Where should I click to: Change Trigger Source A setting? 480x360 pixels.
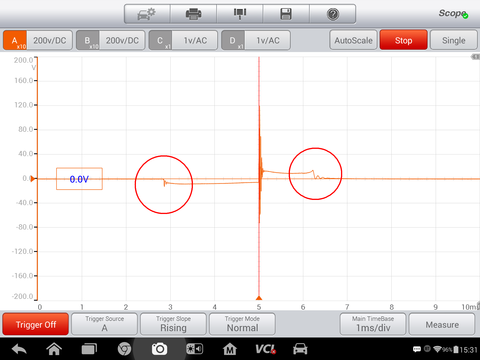[x=105, y=324]
